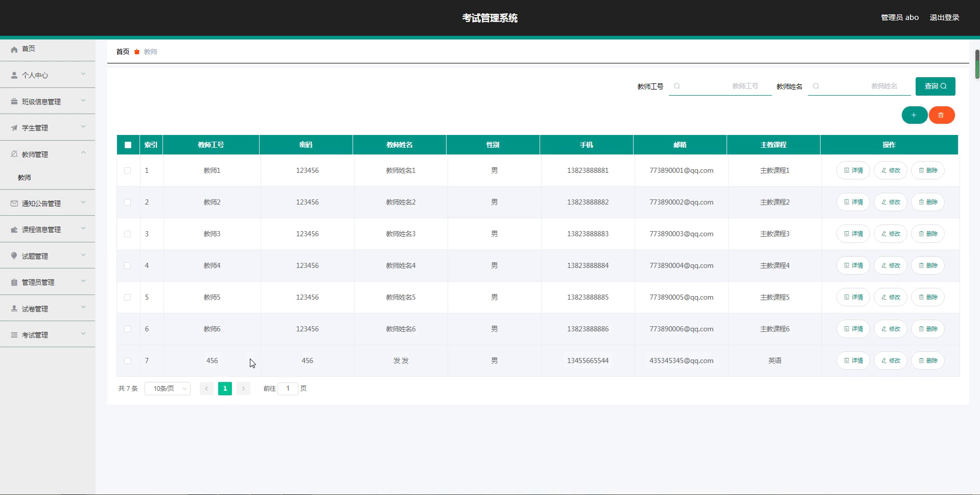
Task: Click 删除 for row 教师3
Action: pos(928,234)
